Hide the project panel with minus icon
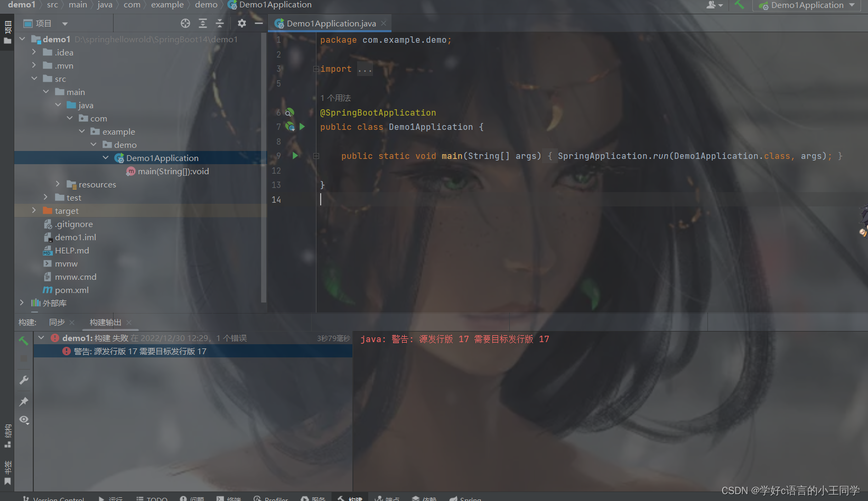Image resolution: width=868 pixels, height=501 pixels. click(258, 23)
